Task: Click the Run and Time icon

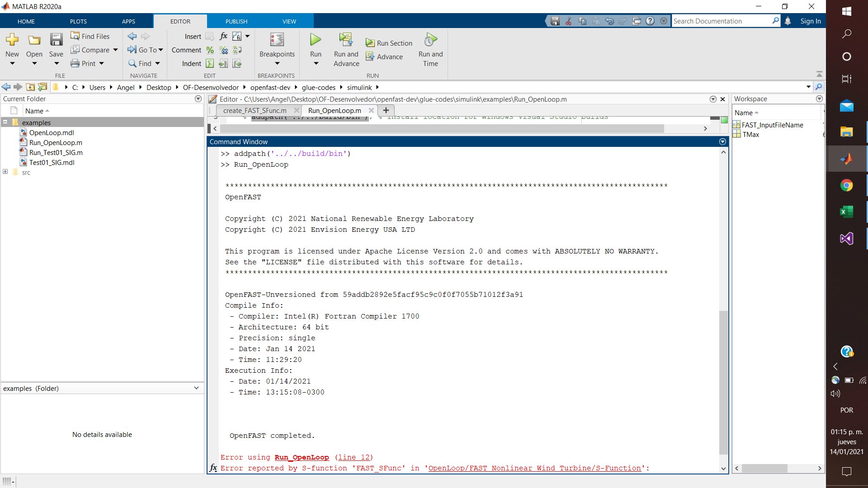Action: [x=430, y=40]
